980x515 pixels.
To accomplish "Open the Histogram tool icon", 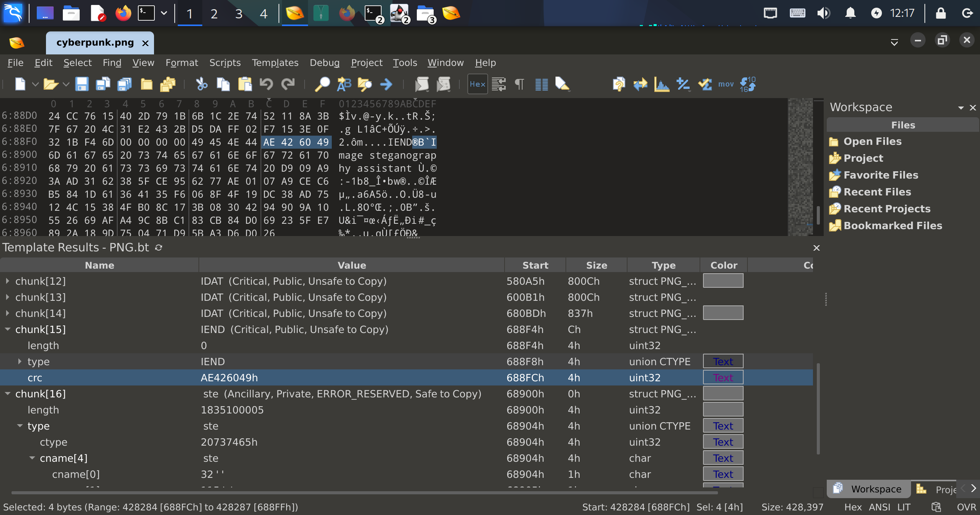I will pos(662,84).
